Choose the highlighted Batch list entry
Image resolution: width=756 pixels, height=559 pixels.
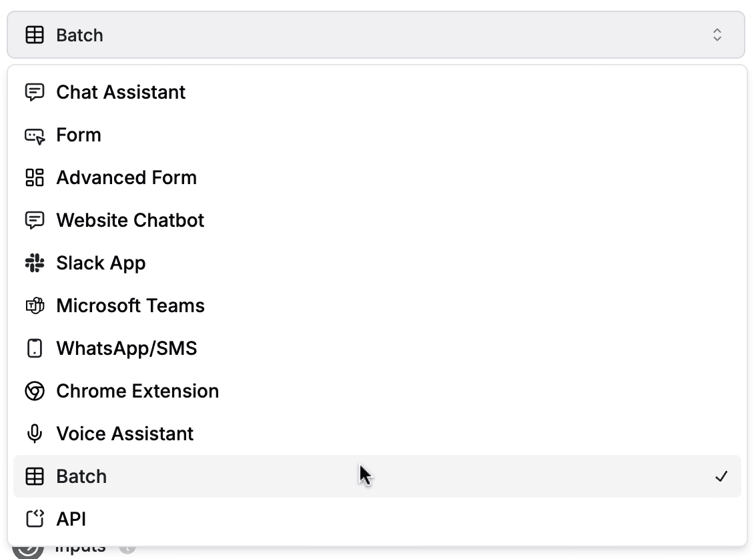click(377, 476)
